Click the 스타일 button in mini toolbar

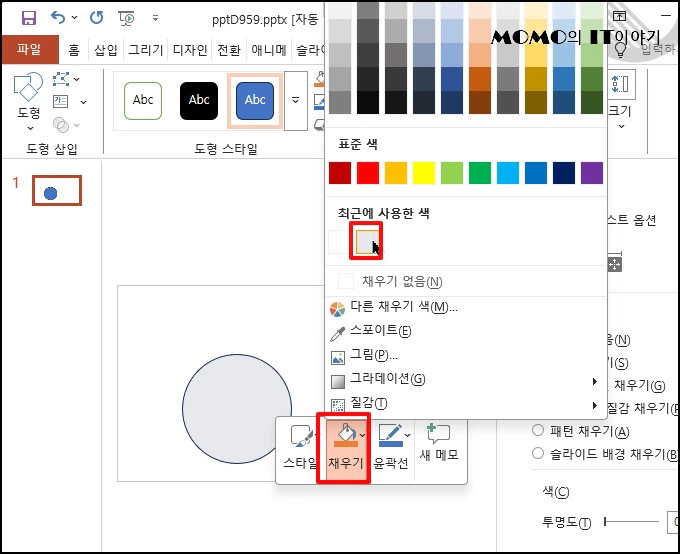tap(300, 448)
